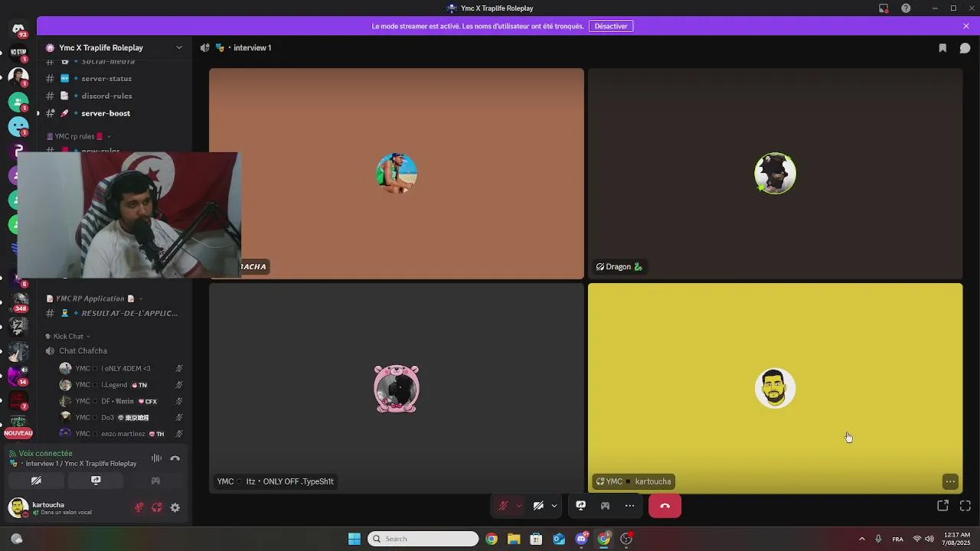Select the kartoucha yellow video tile
Screen dimensions: 980x551
tap(775, 388)
